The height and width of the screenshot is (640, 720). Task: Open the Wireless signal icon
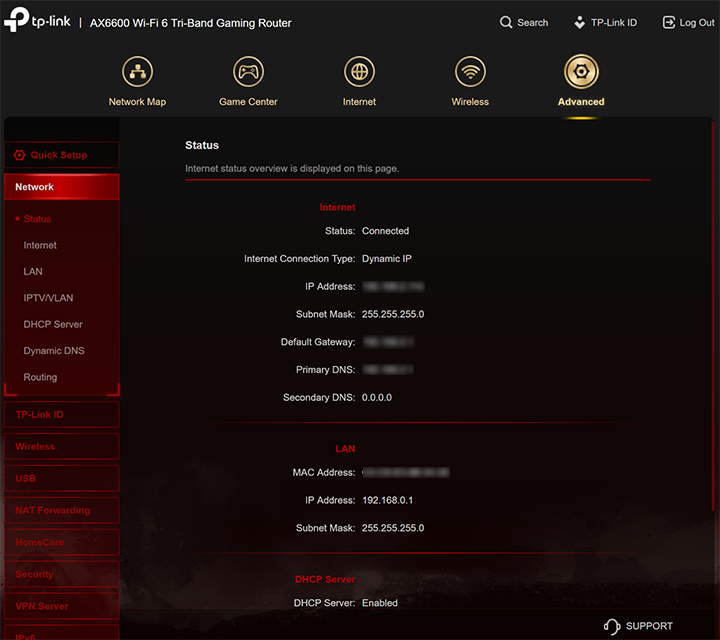(470, 72)
